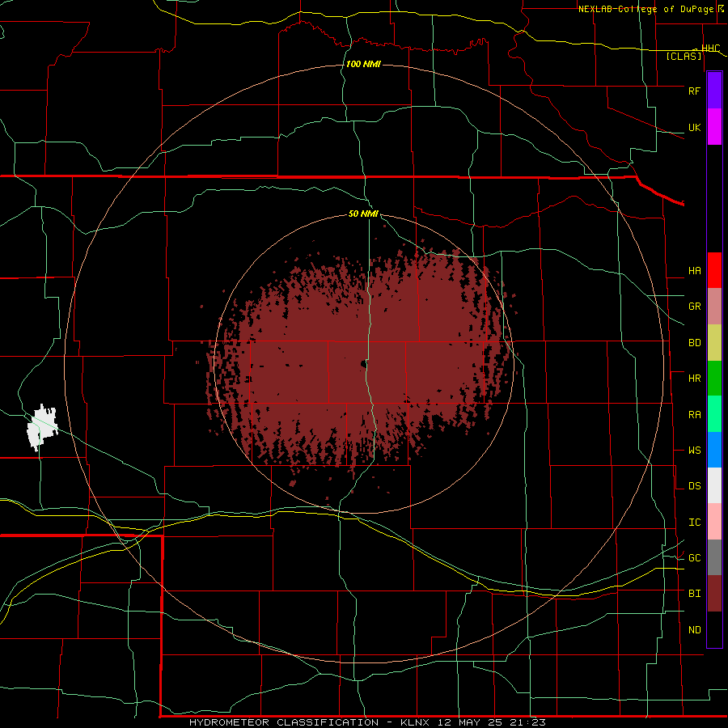Click the black radar site dot at center
The image size is (728, 728).
coord(364,364)
